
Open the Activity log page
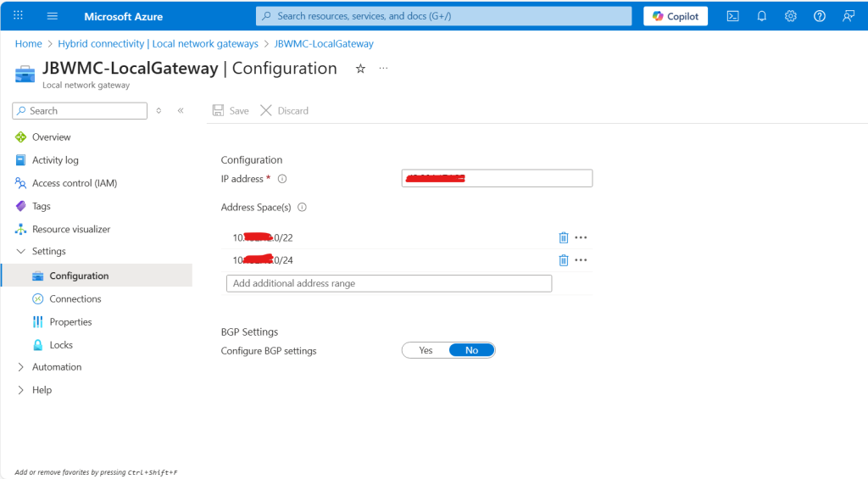pyautogui.click(x=55, y=160)
